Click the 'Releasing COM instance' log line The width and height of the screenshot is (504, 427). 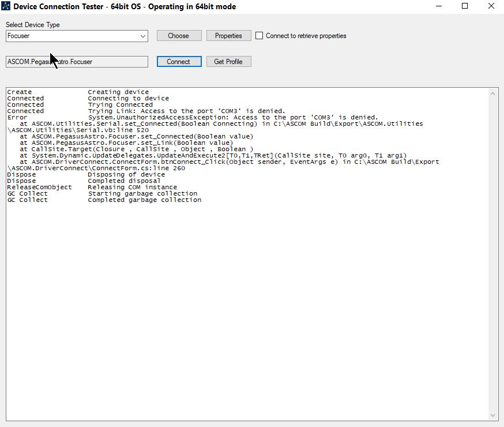(133, 188)
